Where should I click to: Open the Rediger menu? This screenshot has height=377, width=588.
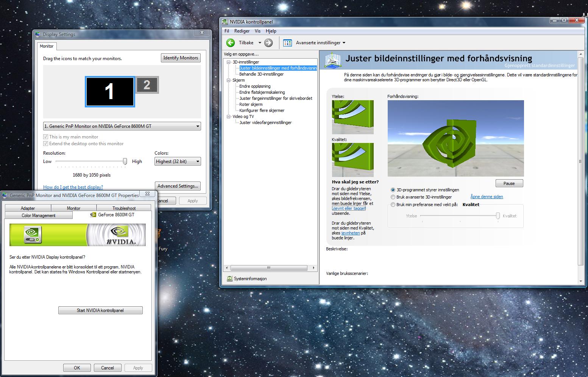[x=242, y=31]
